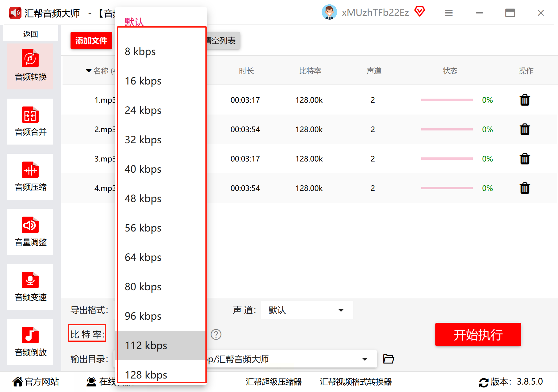The width and height of the screenshot is (558, 392).
Task: Open the 音频压缩 audio compression tool
Action: (30, 177)
